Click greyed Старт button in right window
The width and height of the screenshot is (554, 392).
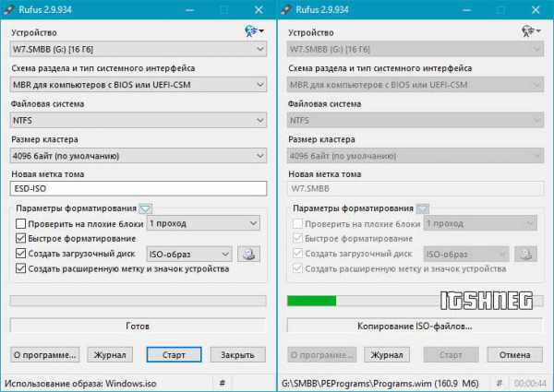click(452, 354)
